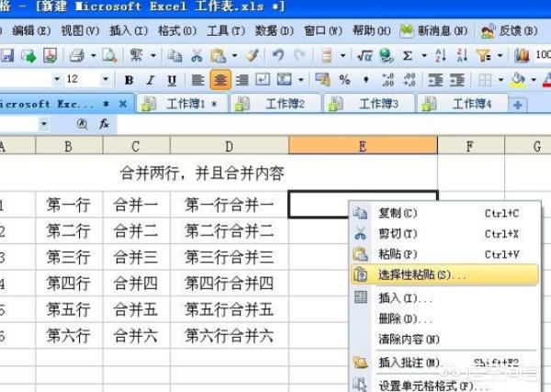Open the Name Box dropdown arrow
The image size is (551, 392).
pyautogui.click(x=43, y=124)
